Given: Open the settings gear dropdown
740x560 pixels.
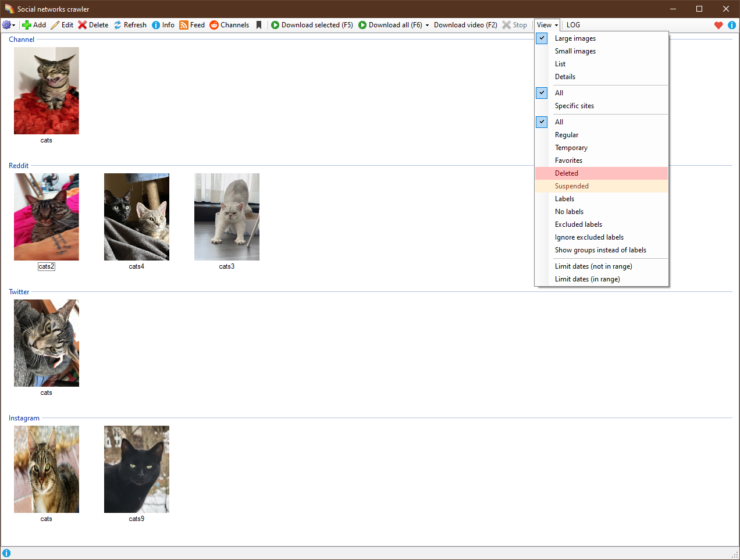Looking at the screenshot, I should click(x=8, y=25).
